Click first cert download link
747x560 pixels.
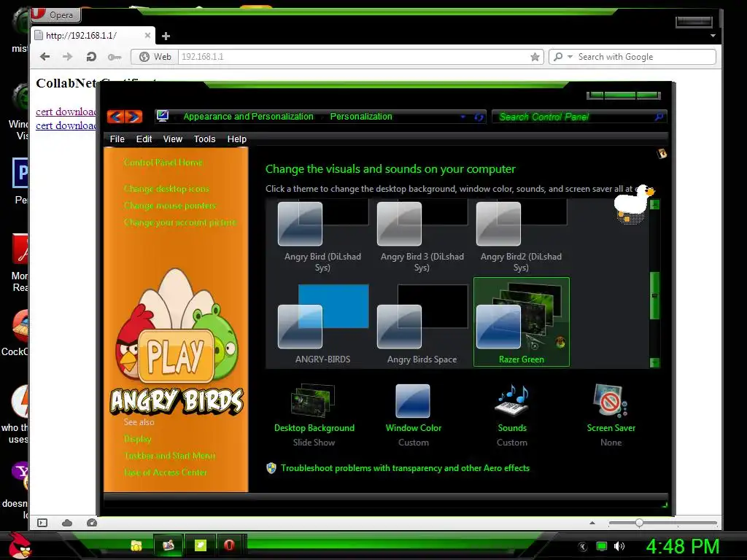66,112
